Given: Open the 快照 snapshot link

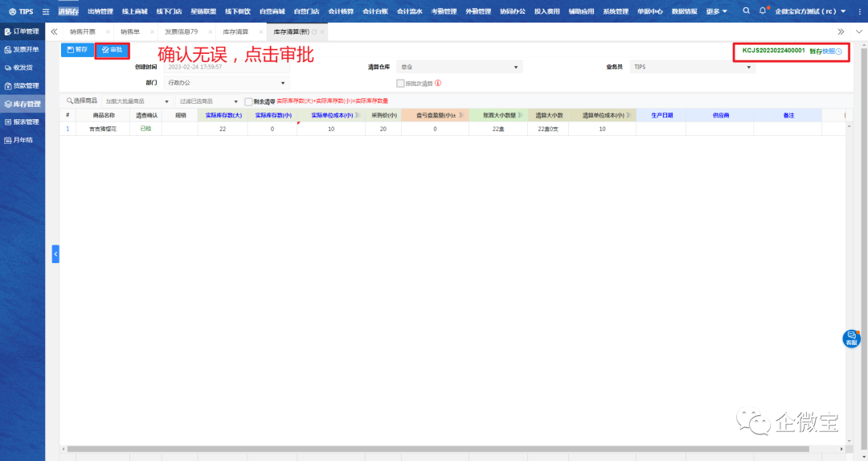Looking at the screenshot, I should click(831, 51).
